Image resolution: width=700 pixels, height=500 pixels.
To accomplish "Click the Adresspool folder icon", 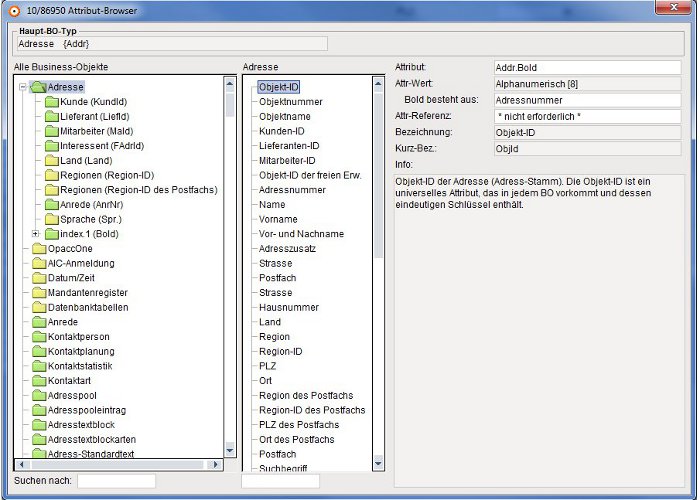I will pyautogui.click(x=39, y=396).
